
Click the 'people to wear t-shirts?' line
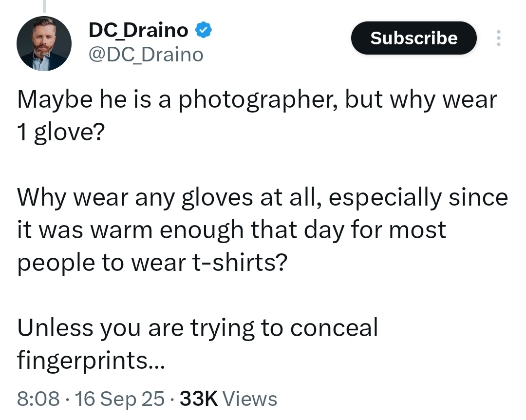pos(152,263)
